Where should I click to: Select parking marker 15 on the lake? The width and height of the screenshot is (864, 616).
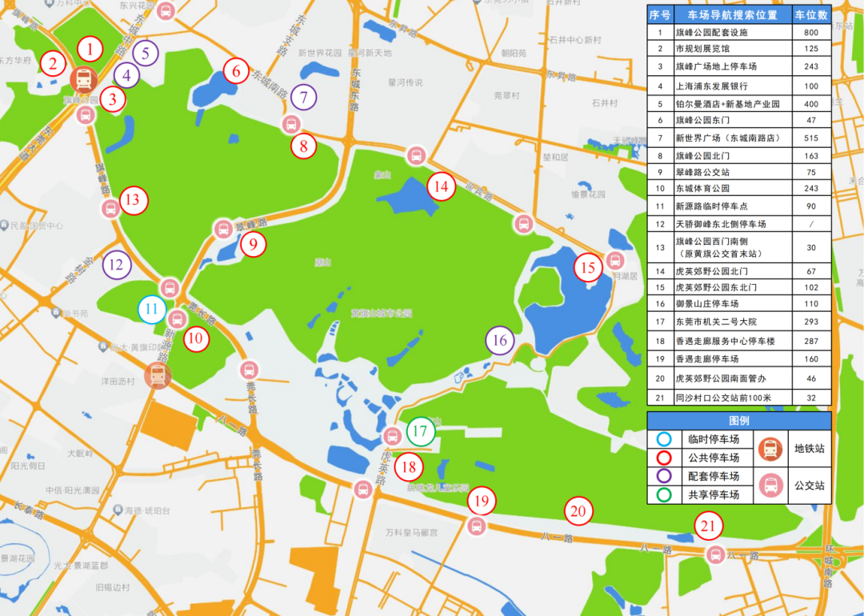[x=588, y=267]
